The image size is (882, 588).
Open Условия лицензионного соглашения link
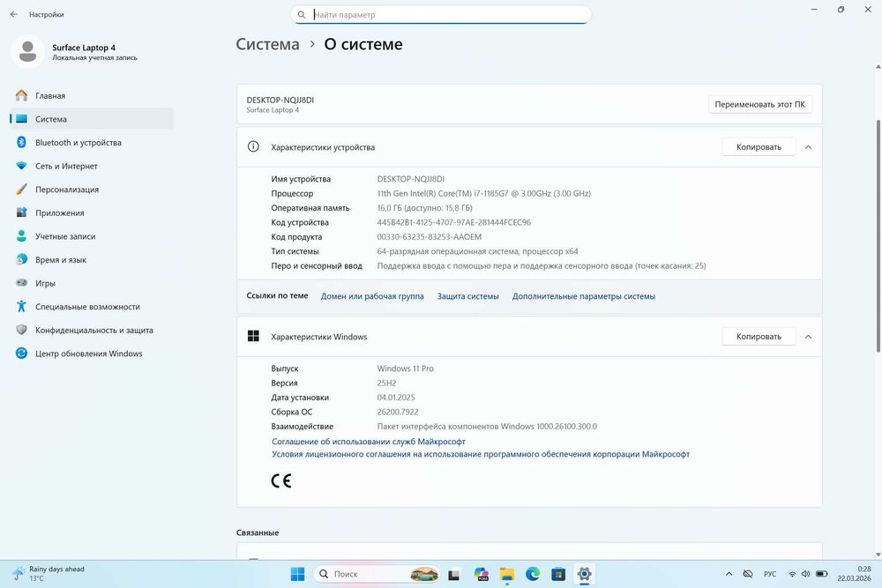point(481,454)
